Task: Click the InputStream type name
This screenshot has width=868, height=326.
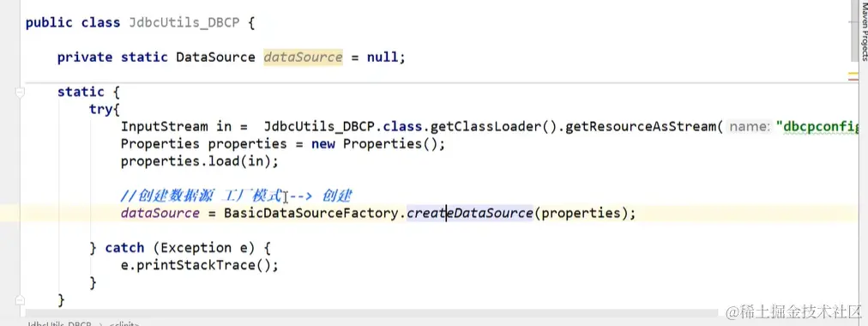Action: click(x=165, y=127)
